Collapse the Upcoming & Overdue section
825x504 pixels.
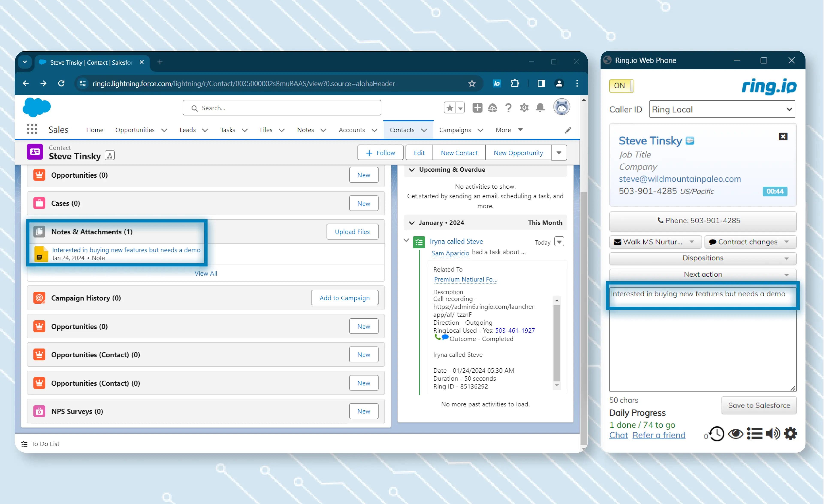(412, 170)
